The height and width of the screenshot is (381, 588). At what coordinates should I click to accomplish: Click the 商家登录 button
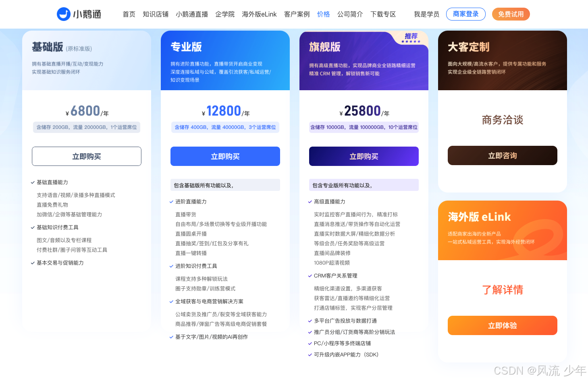(466, 14)
